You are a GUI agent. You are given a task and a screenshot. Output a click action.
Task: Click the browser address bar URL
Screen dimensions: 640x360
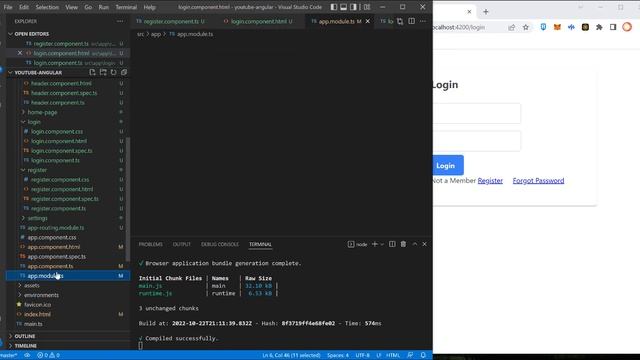click(459, 27)
